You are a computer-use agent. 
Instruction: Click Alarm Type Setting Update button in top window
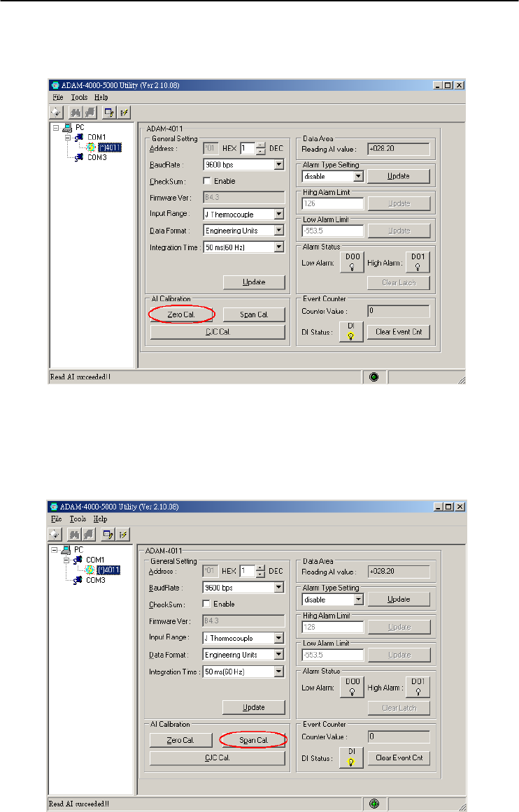click(399, 176)
